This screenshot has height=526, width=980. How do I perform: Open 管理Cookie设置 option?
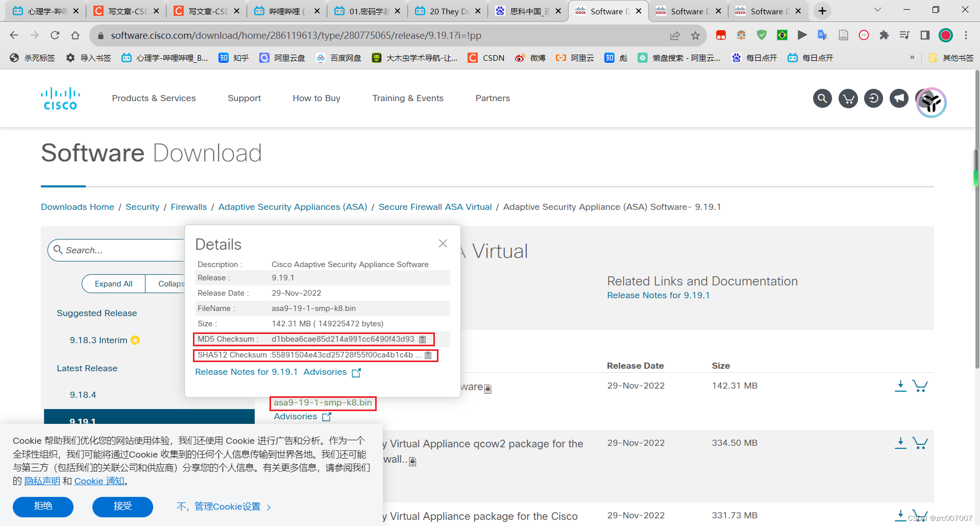pos(224,507)
